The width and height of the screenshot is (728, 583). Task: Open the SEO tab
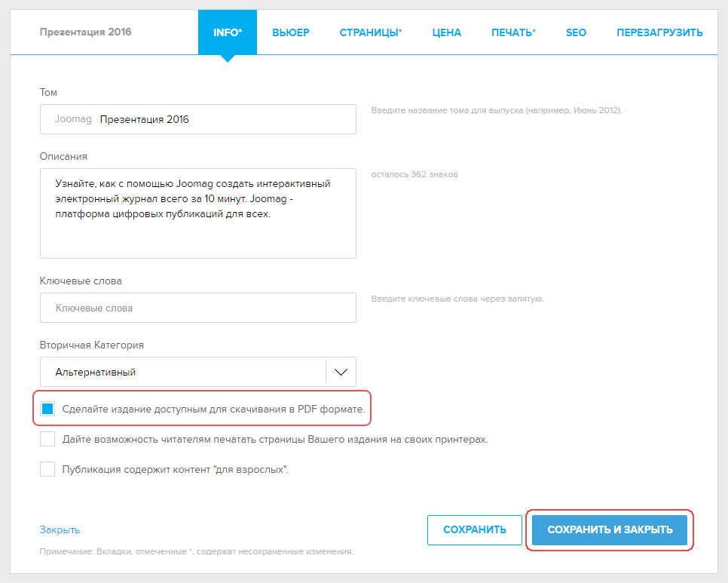point(576,32)
